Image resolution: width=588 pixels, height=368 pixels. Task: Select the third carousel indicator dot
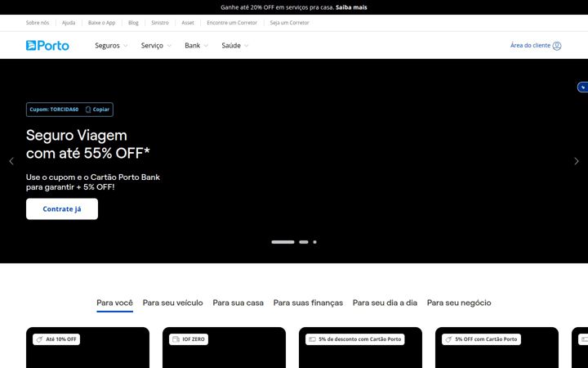pos(314,242)
